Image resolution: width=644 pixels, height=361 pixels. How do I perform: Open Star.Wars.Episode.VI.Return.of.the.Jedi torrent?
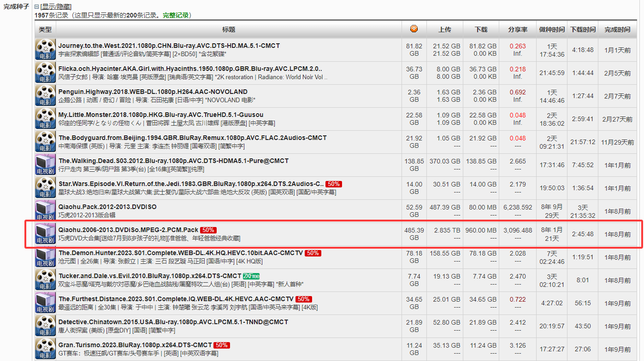point(191,184)
